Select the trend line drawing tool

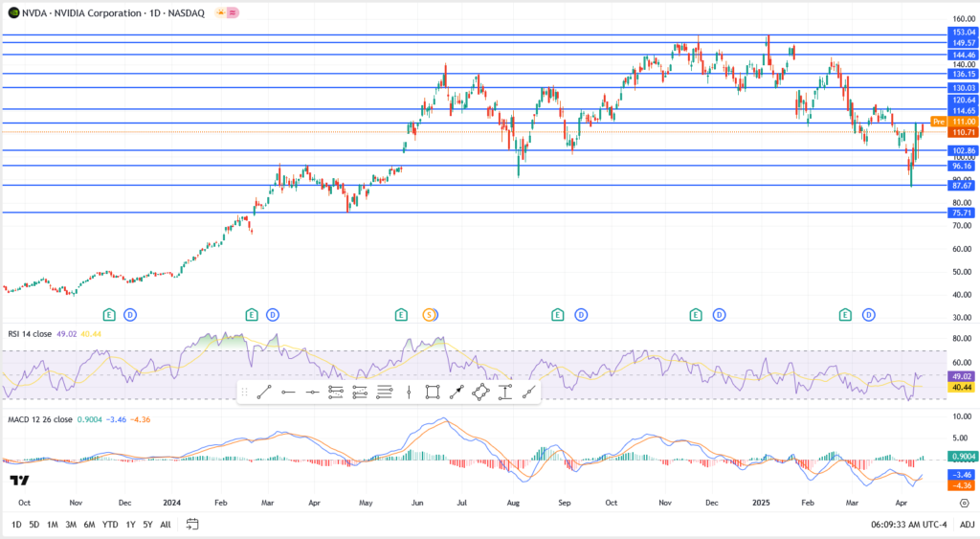(x=263, y=392)
